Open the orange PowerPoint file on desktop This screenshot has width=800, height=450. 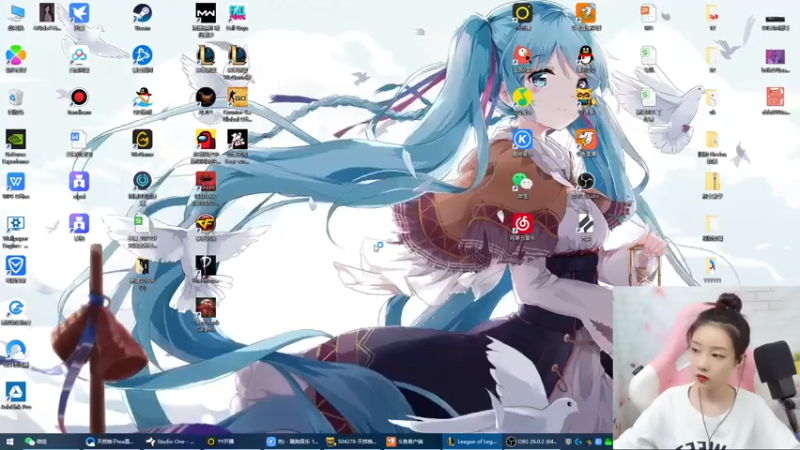pyautogui.click(x=648, y=14)
